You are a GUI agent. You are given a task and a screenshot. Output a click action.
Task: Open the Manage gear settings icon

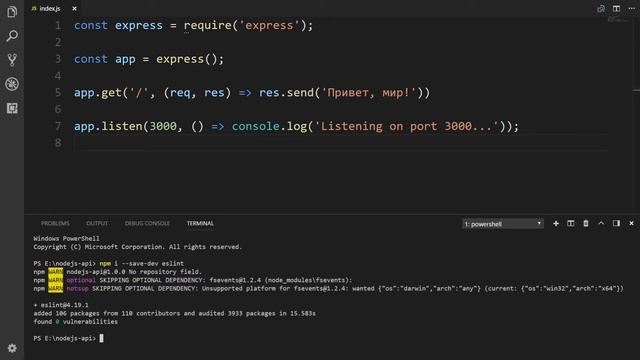point(12,348)
